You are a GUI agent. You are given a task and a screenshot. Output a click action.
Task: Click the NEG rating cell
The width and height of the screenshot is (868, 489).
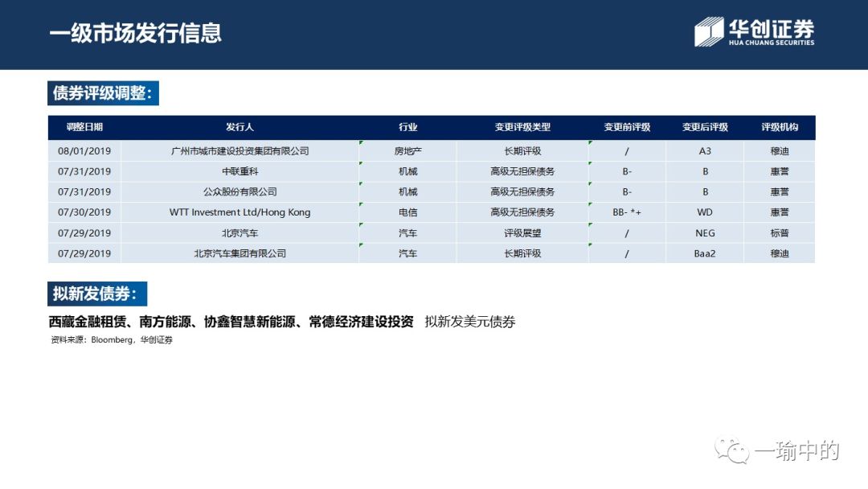coord(705,233)
